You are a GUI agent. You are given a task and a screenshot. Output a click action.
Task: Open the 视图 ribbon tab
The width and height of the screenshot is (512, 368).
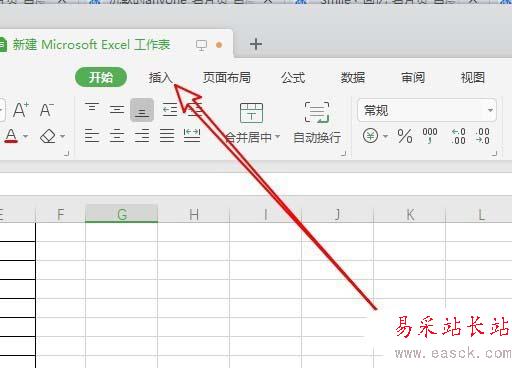(473, 78)
